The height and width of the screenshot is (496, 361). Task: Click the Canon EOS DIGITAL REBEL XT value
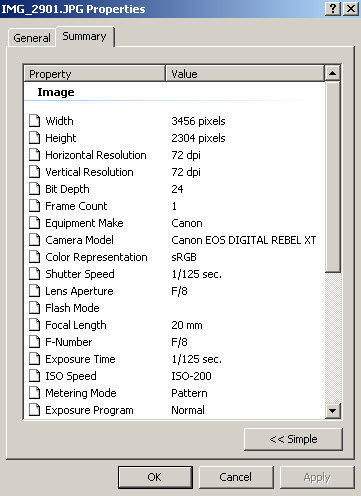[244, 240]
